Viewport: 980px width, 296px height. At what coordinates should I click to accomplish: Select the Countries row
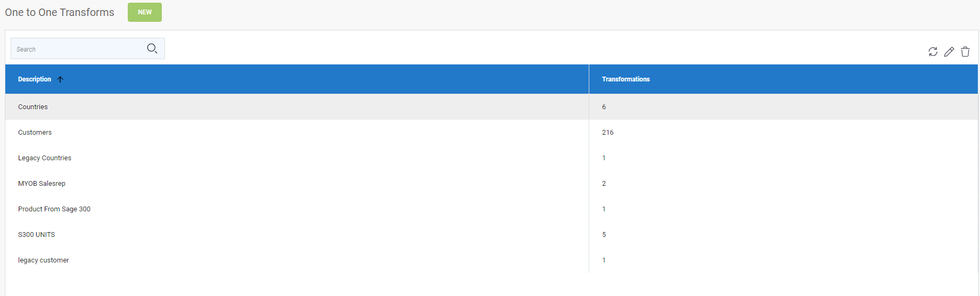(33, 107)
